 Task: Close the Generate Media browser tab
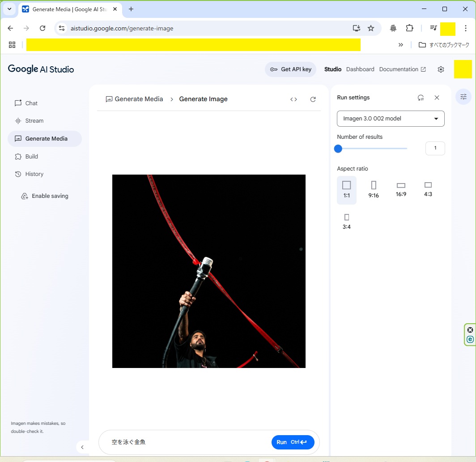coord(115,9)
